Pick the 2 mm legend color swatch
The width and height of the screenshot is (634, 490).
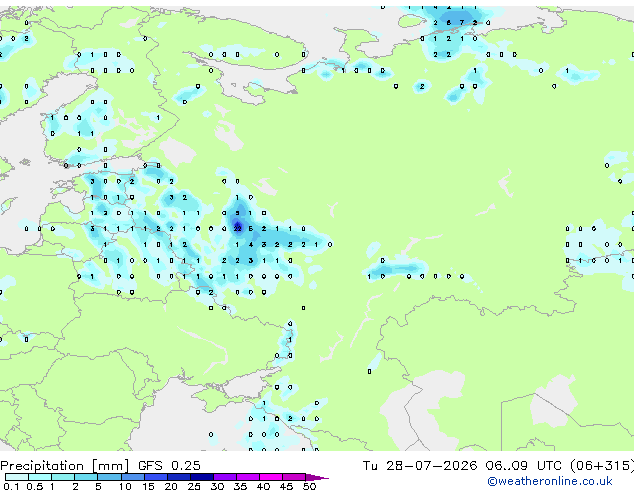(86, 477)
